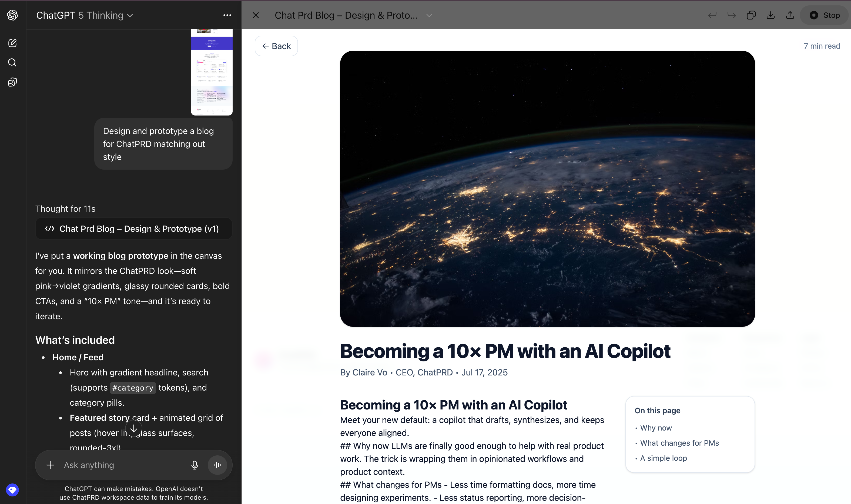Copy the canvas contents
Image resolution: width=851 pixels, height=504 pixels.
751,15
